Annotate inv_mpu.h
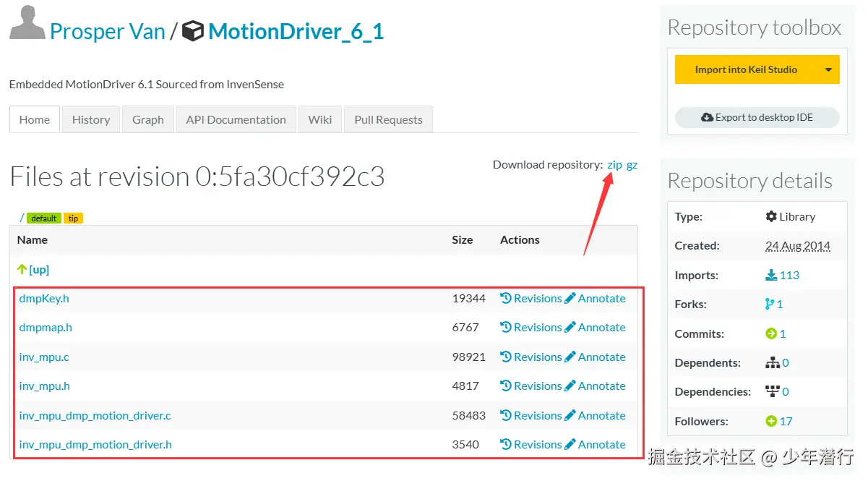 pos(596,386)
